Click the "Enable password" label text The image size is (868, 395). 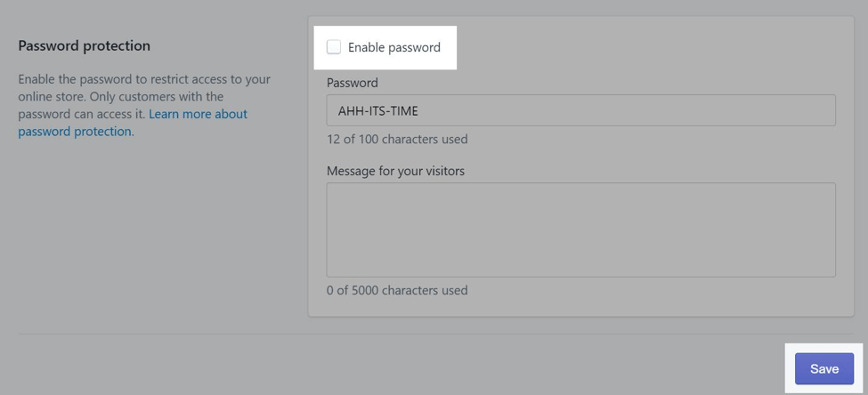tap(393, 47)
